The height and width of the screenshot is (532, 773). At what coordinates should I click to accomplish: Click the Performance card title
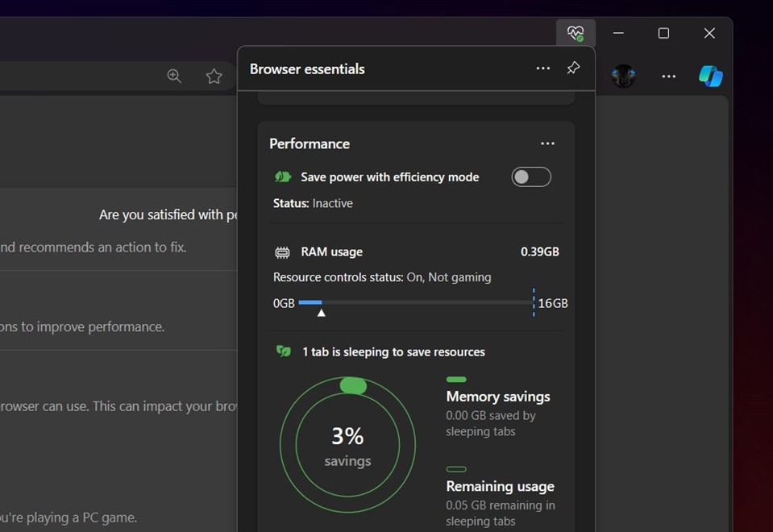click(310, 143)
